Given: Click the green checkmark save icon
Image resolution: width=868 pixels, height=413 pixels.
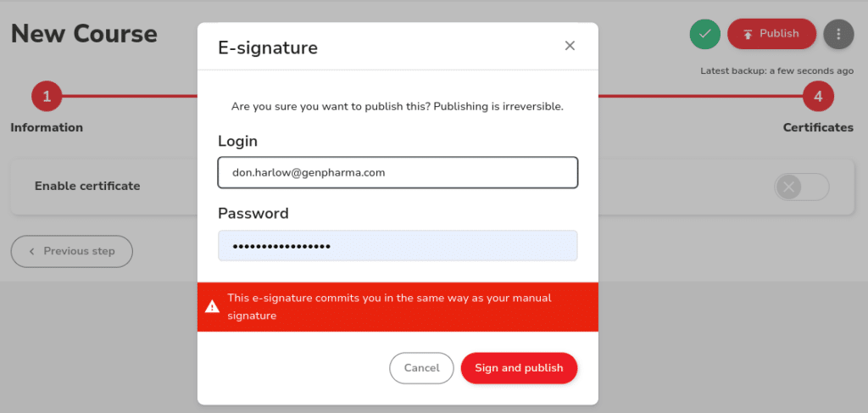Looking at the screenshot, I should [x=704, y=34].
